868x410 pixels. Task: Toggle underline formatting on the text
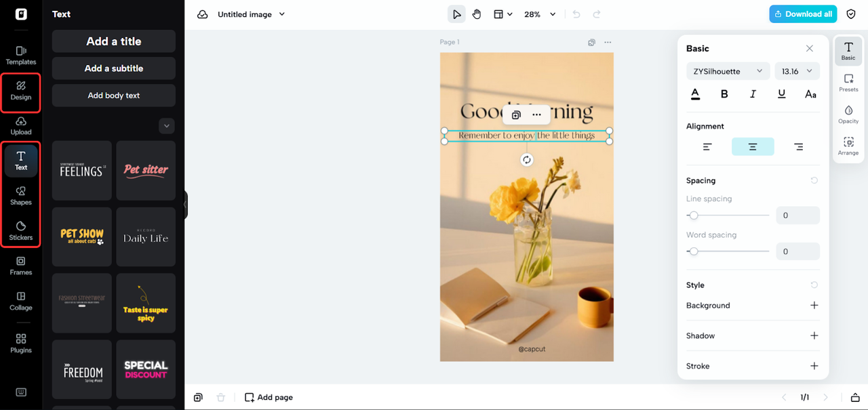click(x=781, y=94)
